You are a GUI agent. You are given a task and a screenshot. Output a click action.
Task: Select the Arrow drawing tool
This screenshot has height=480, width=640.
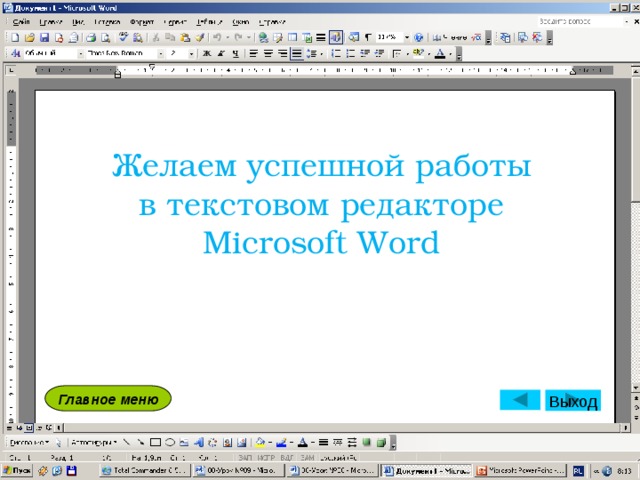(x=140, y=442)
